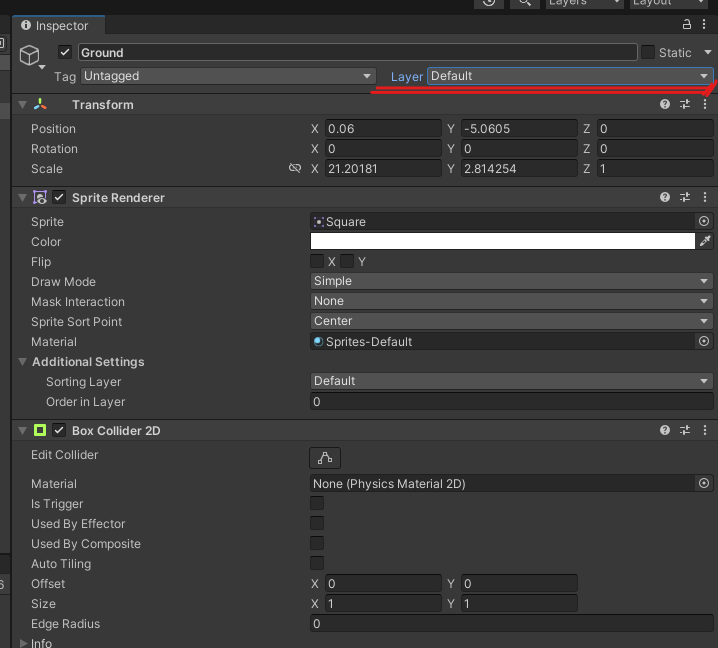Screen dimensions: 718x648
Task: Click Rotation Z field
Action: coord(655,148)
